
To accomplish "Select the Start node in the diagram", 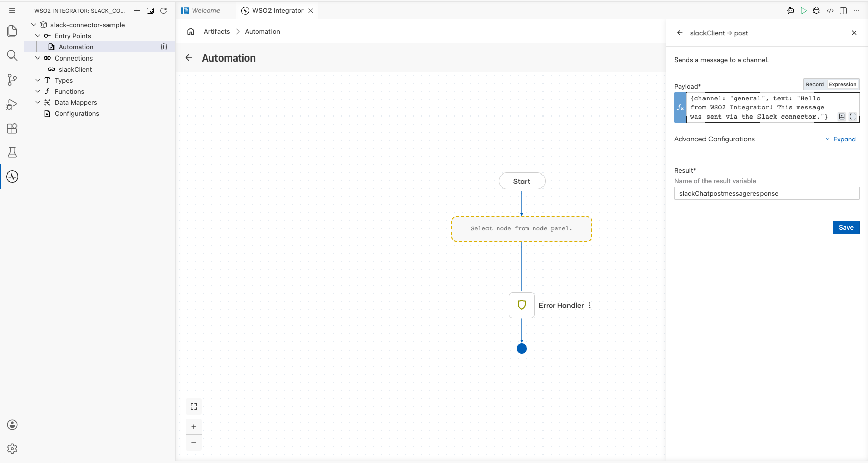I will point(522,181).
